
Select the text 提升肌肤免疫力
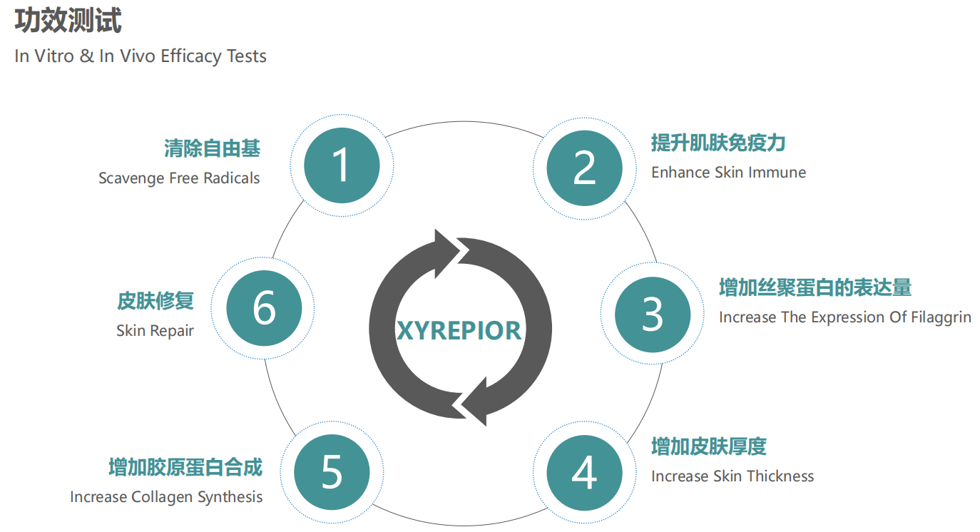tap(718, 143)
